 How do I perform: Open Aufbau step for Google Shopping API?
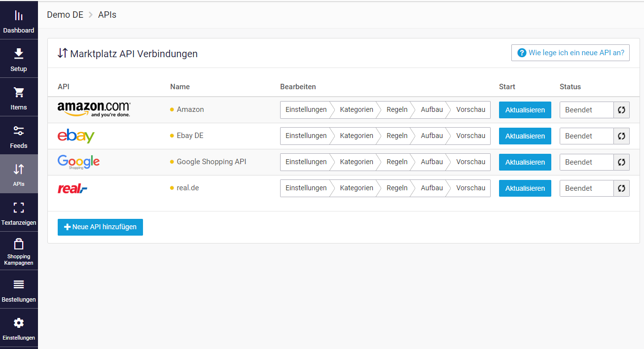[x=431, y=162]
